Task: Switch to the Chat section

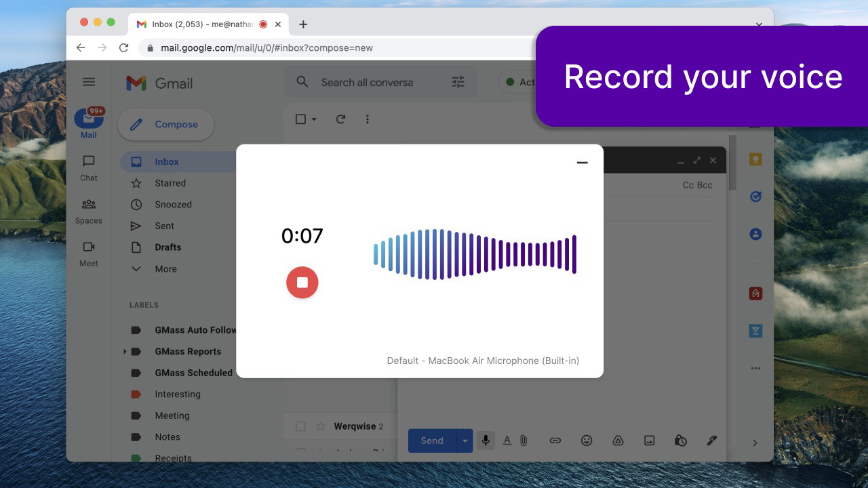Action: (89, 167)
